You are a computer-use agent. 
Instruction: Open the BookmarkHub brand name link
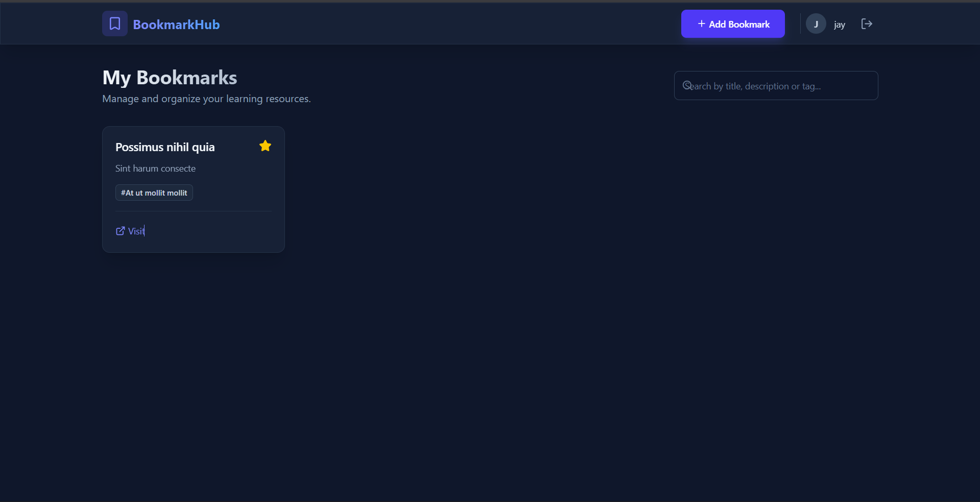click(176, 25)
